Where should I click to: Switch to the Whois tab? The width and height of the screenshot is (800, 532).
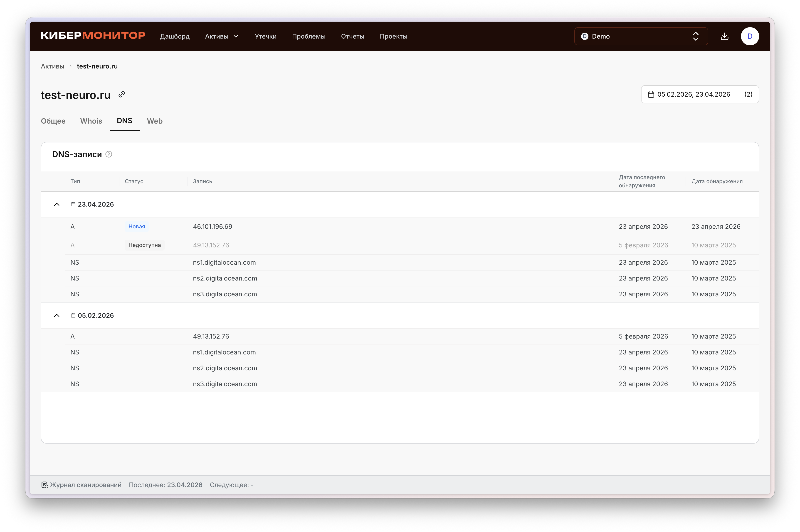pos(91,121)
